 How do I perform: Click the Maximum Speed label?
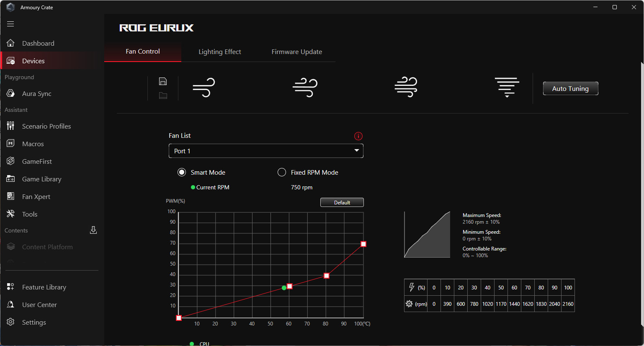pyautogui.click(x=482, y=215)
